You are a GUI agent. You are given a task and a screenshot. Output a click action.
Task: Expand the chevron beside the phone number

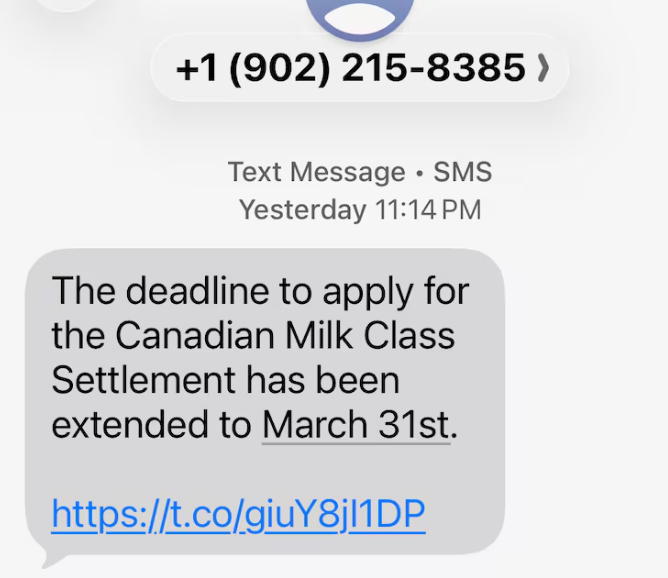click(543, 68)
